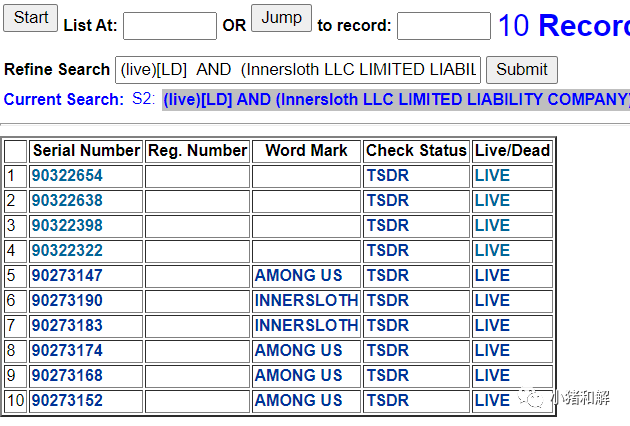
Task: Click LIVE link for serial 90273174
Action: pyautogui.click(x=492, y=350)
